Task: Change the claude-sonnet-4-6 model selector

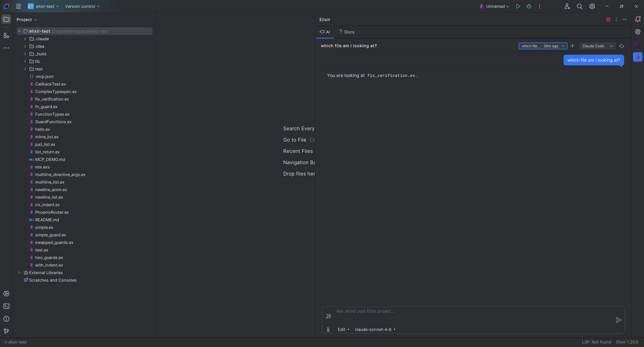Action: [375, 330]
